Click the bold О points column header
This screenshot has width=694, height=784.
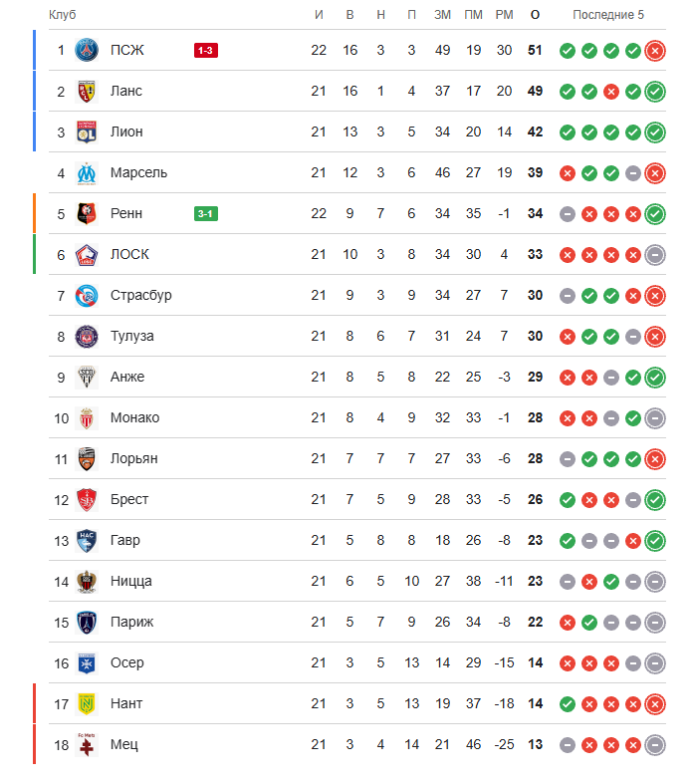535,15
